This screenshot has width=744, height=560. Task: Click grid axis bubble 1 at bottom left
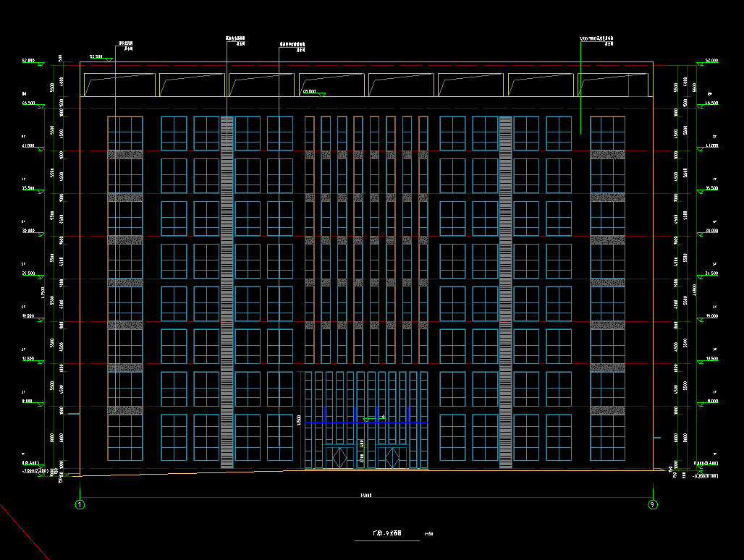[80, 504]
